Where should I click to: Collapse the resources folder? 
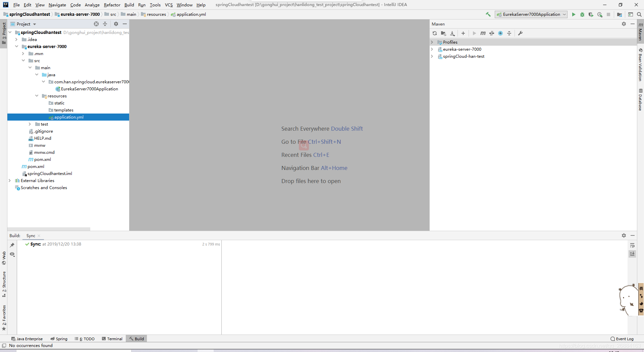[37, 96]
